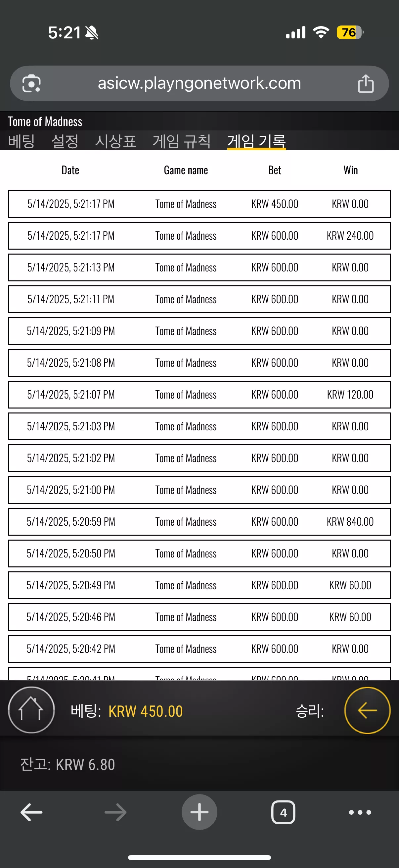Open the 5:20:42 PM game record
Viewport: 399px width, 868px height.
coord(199,649)
